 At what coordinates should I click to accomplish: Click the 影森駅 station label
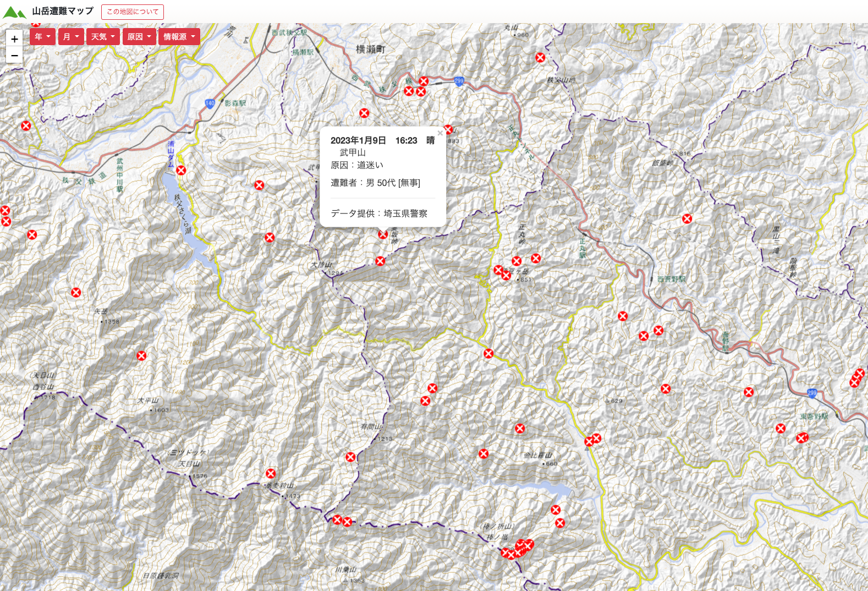(x=235, y=103)
